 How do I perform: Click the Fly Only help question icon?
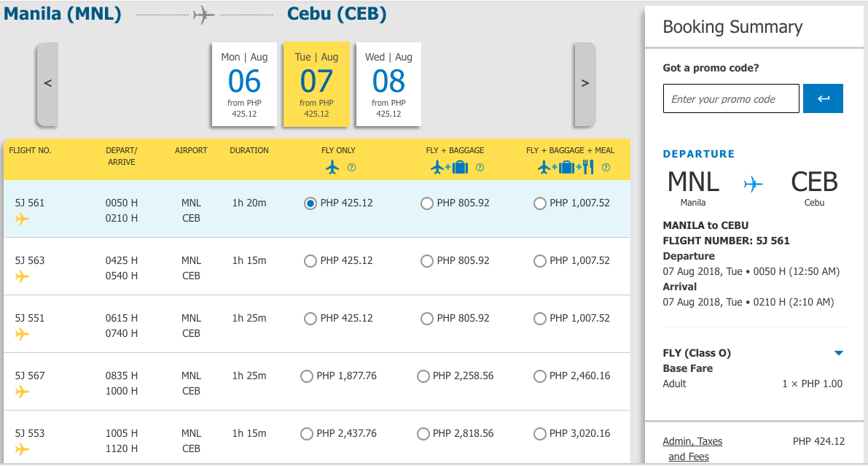point(351,168)
